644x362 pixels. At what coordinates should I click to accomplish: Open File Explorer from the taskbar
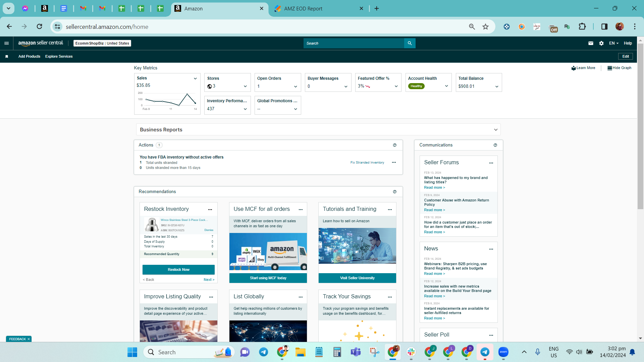(300, 352)
